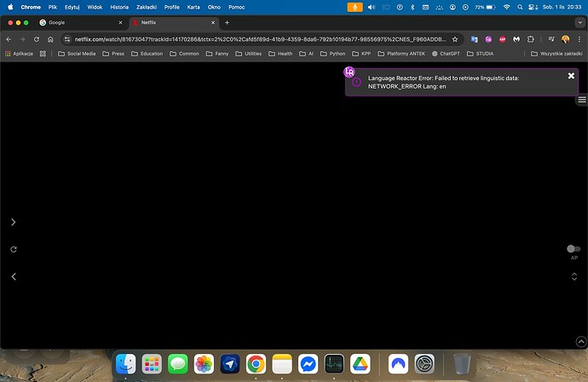Go to previous subtitle with left chevron
This screenshot has height=382, width=588.
click(13, 276)
